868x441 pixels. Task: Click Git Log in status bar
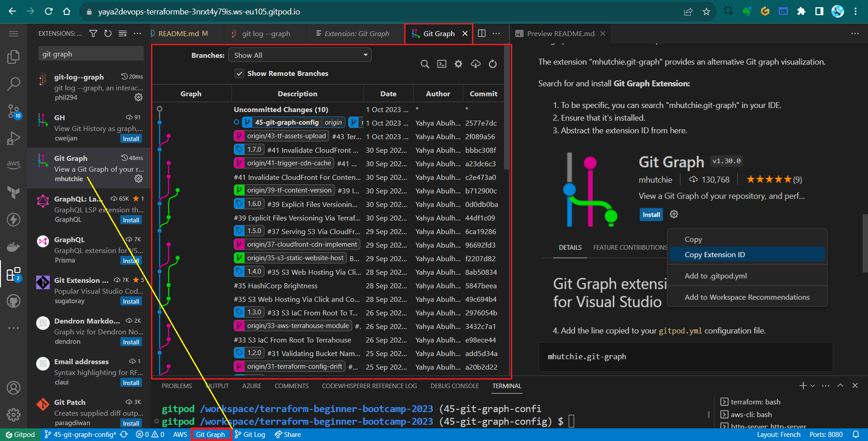[250, 434]
